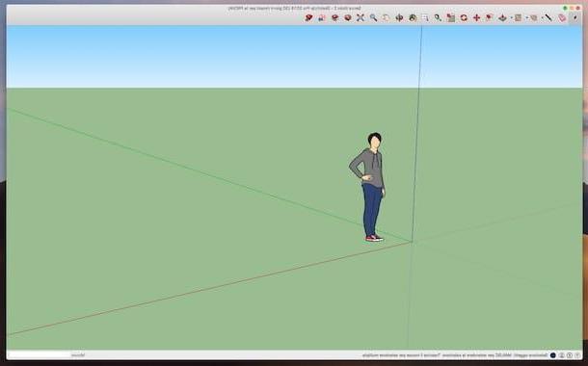Activate the Paint Bucket tool
The width and height of the screenshot is (588, 366).
point(413,17)
